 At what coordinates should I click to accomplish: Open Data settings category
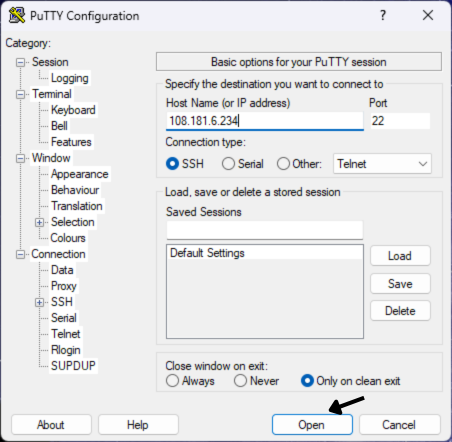click(62, 270)
